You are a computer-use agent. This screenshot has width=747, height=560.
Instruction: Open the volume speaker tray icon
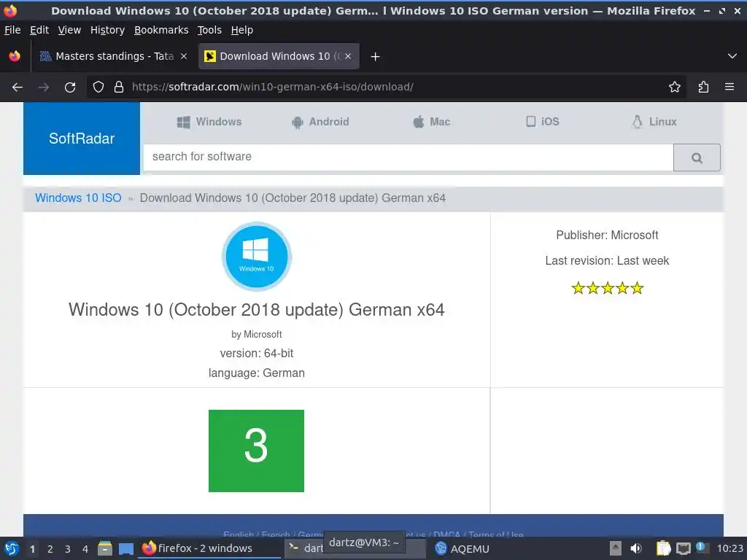pyautogui.click(x=636, y=548)
